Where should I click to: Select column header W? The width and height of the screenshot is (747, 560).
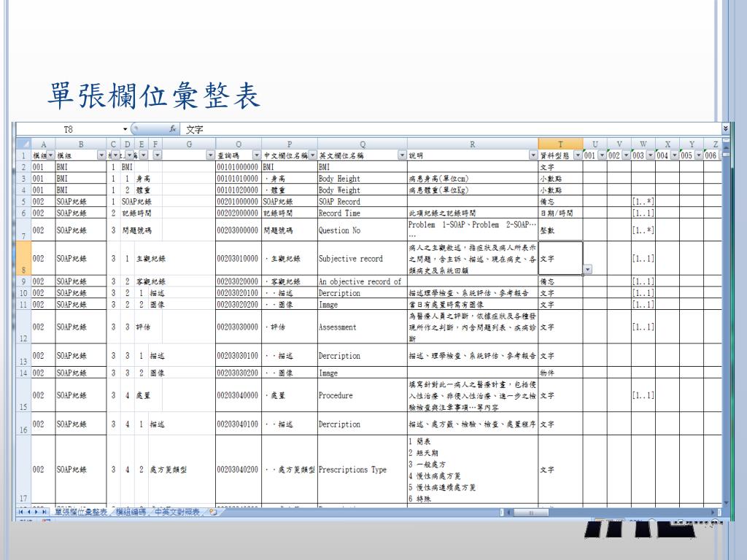[x=643, y=144]
